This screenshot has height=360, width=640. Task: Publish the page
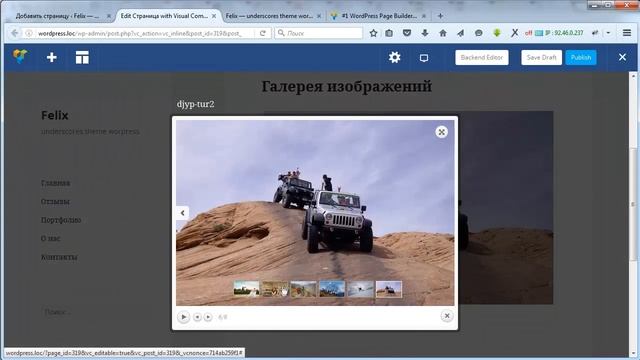click(581, 58)
